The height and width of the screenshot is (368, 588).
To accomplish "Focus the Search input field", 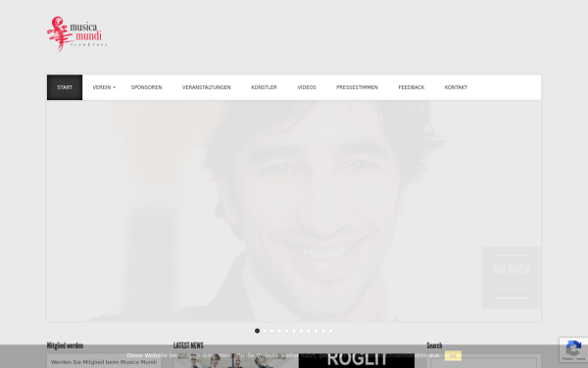I will 484,363.
